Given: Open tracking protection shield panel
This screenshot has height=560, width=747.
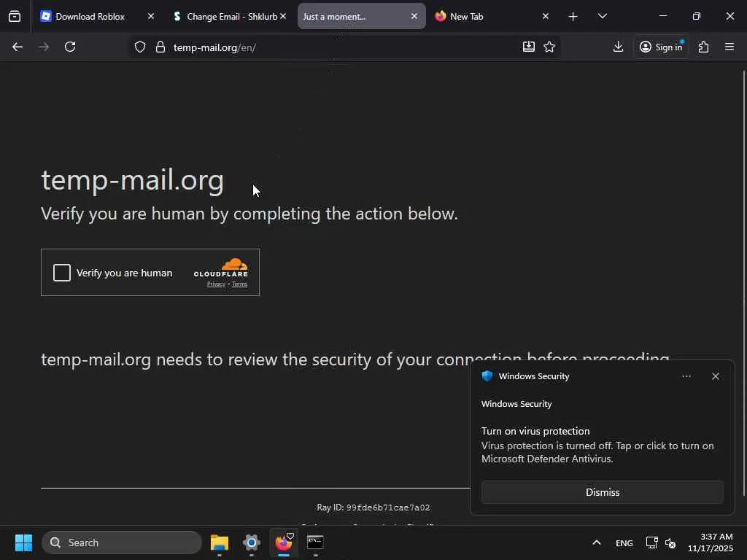Looking at the screenshot, I should pos(139,47).
